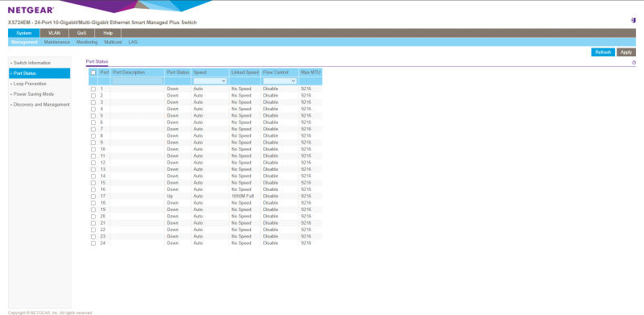Image resolution: width=644 pixels, height=315 pixels.
Task: Click the Port Description column header
Action: (129, 73)
